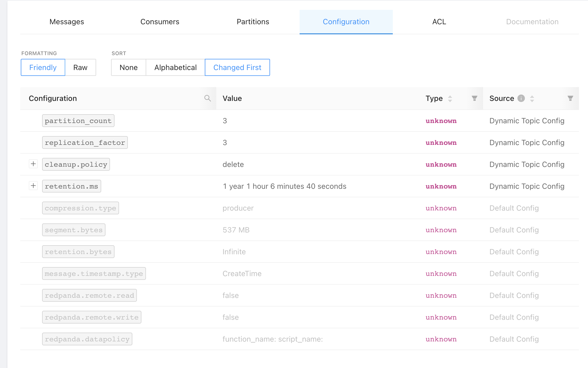Click the Type column sort arrows
The height and width of the screenshot is (368, 588).
point(450,99)
